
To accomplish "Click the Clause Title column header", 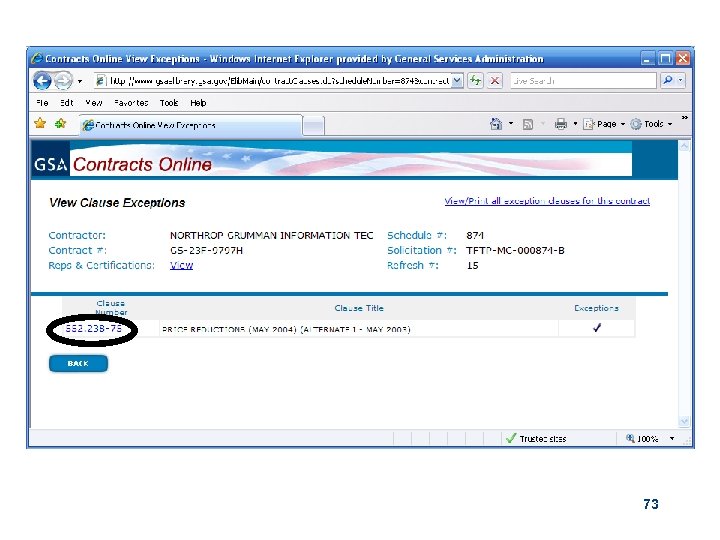I will [x=359, y=308].
